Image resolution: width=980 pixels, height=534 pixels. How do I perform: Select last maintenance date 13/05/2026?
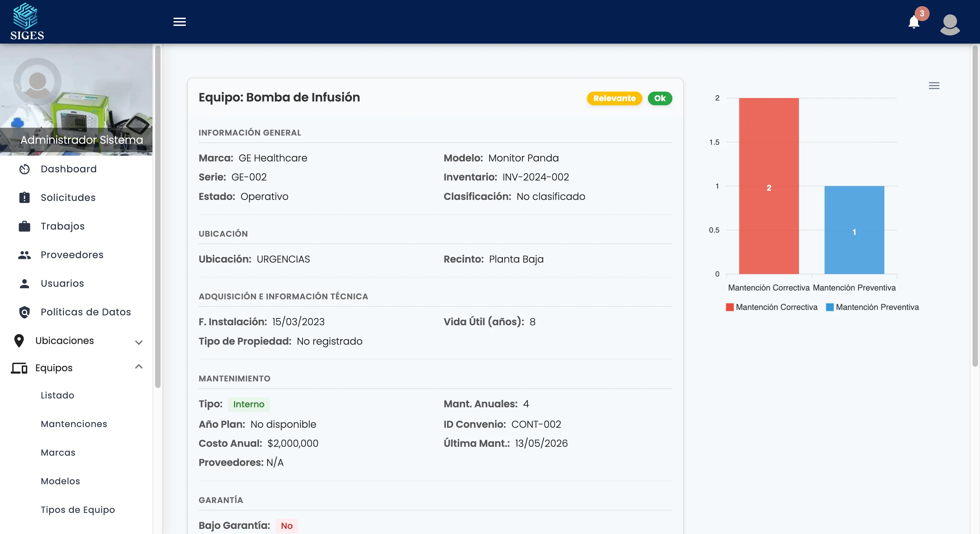point(541,443)
